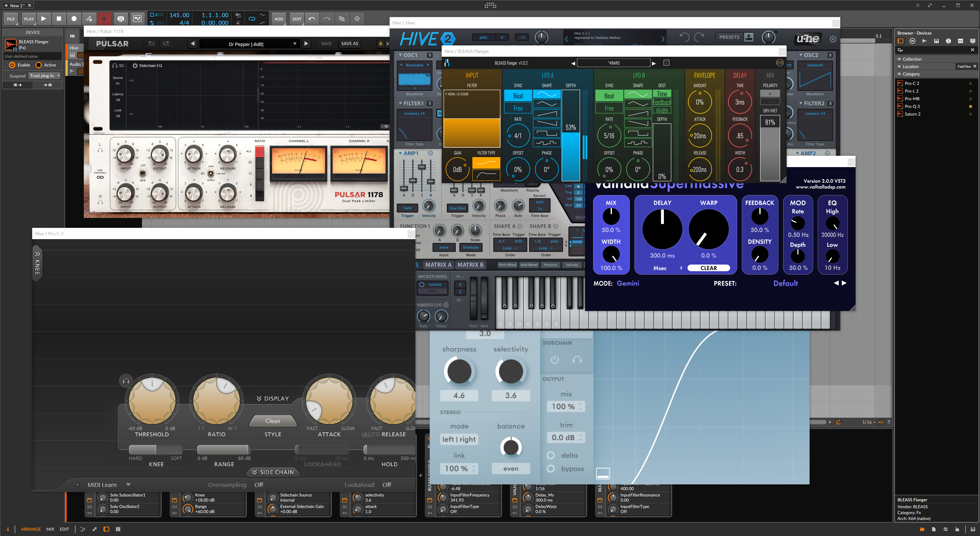Toggle the Pro-Q 3 favorite star
This screenshot has width=980, height=536.
(971, 107)
